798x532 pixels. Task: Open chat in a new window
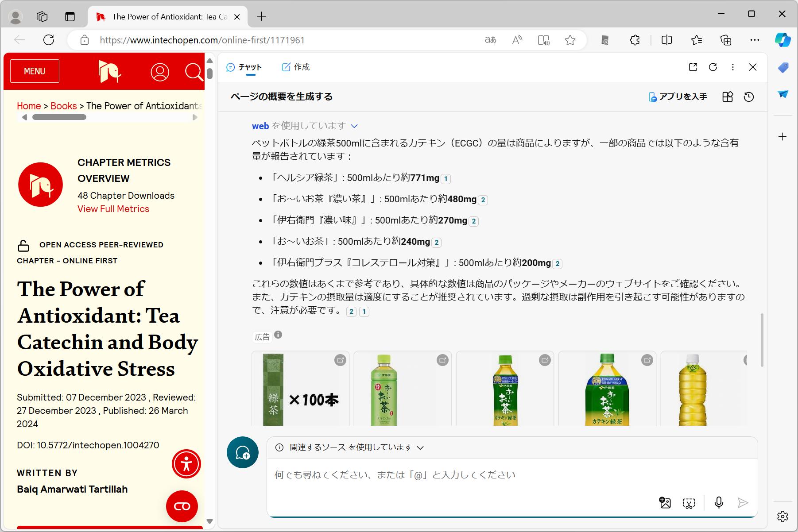(693, 67)
